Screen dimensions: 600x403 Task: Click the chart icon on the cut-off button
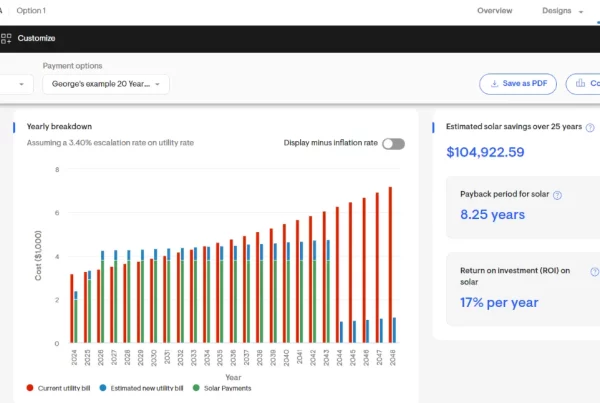(582, 84)
